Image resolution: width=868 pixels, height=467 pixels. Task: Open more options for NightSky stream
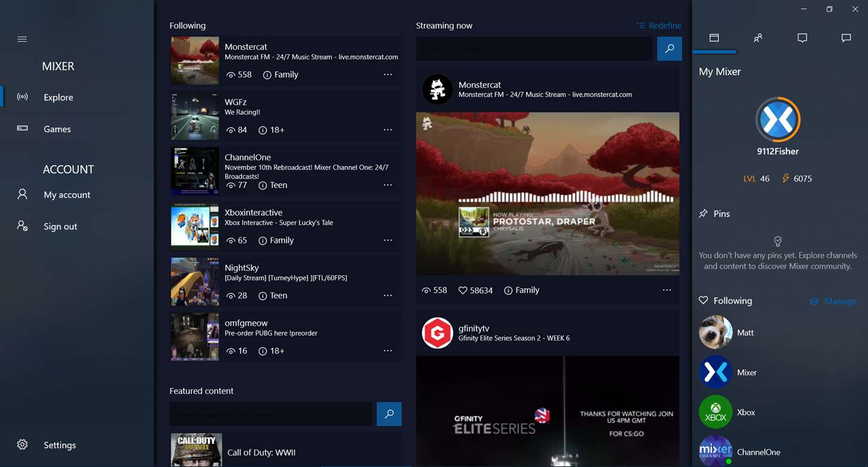(388, 296)
